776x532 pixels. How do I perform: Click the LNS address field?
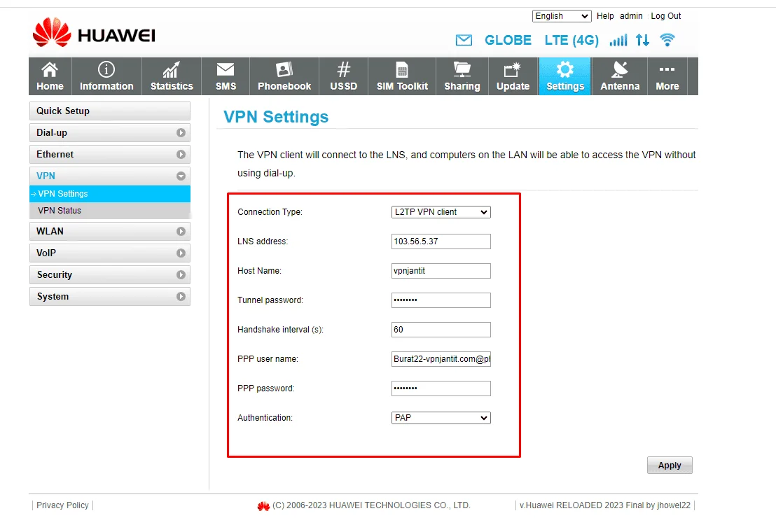(441, 241)
